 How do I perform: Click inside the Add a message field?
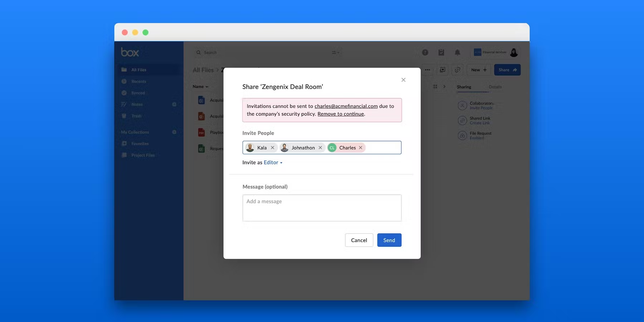pyautogui.click(x=322, y=208)
